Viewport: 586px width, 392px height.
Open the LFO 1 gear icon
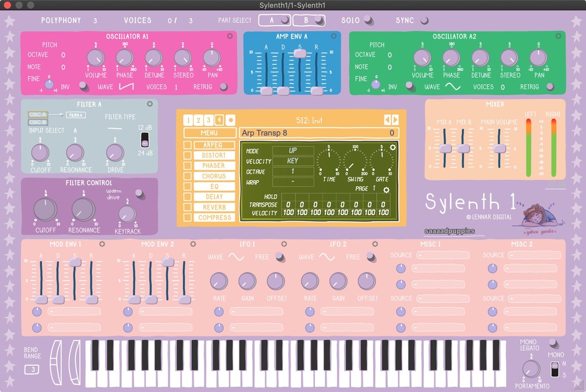tap(284, 244)
